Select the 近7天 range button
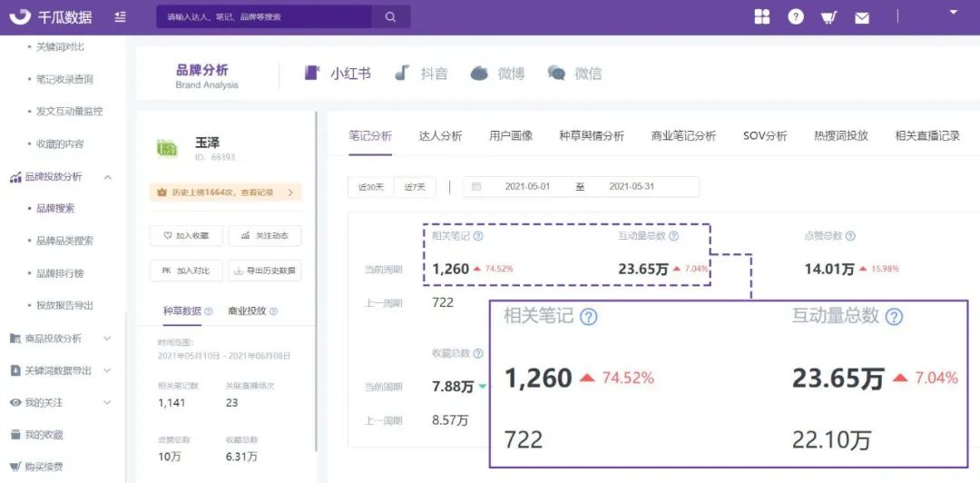The image size is (980, 483). point(415,187)
